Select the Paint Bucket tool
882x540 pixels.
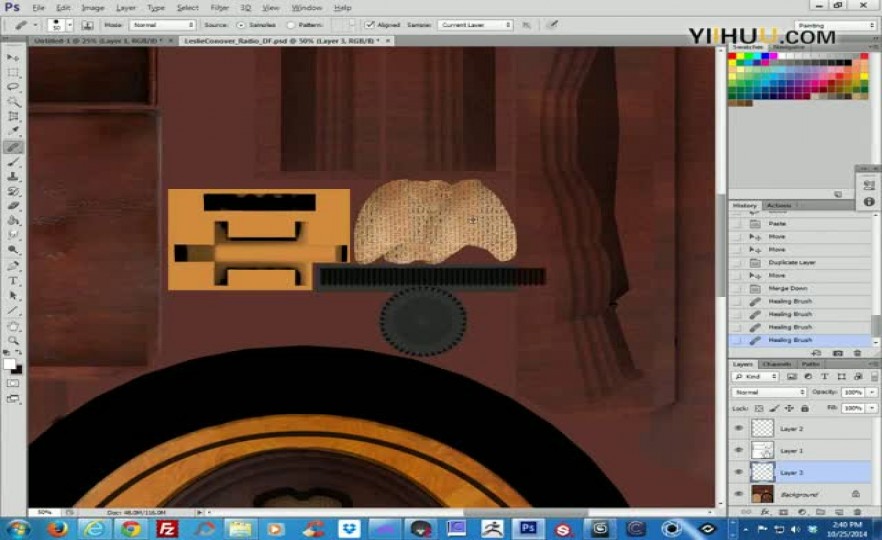tap(13, 220)
